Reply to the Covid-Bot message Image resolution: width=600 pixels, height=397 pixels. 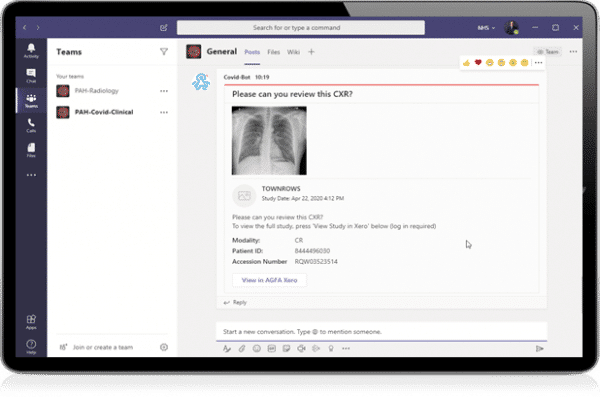[x=235, y=302]
